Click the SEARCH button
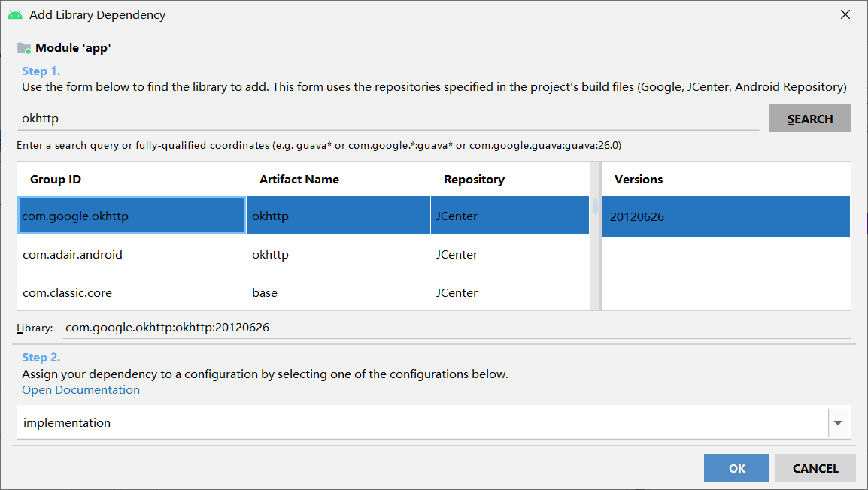Image resolution: width=868 pixels, height=490 pixels. pos(810,119)
